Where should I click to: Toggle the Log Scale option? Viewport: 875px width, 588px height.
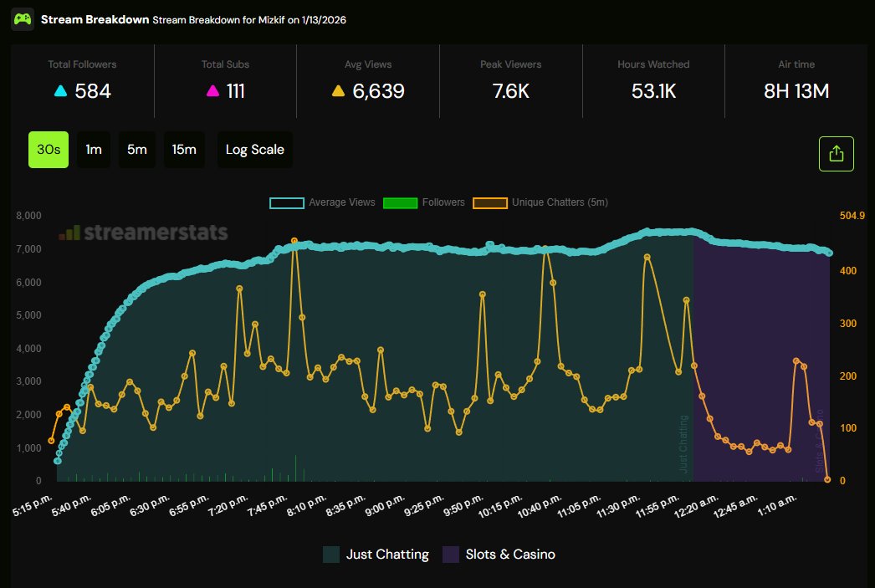(254, 150)
